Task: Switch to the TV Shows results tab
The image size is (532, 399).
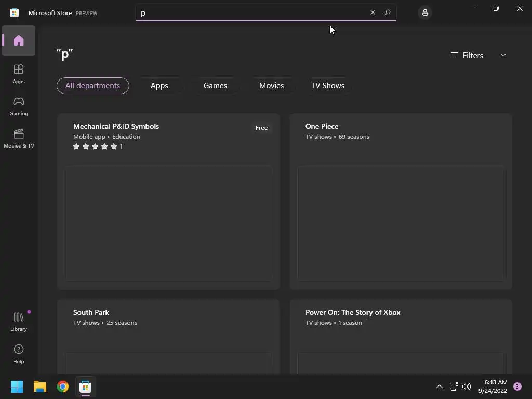Action: click(328, 86)
